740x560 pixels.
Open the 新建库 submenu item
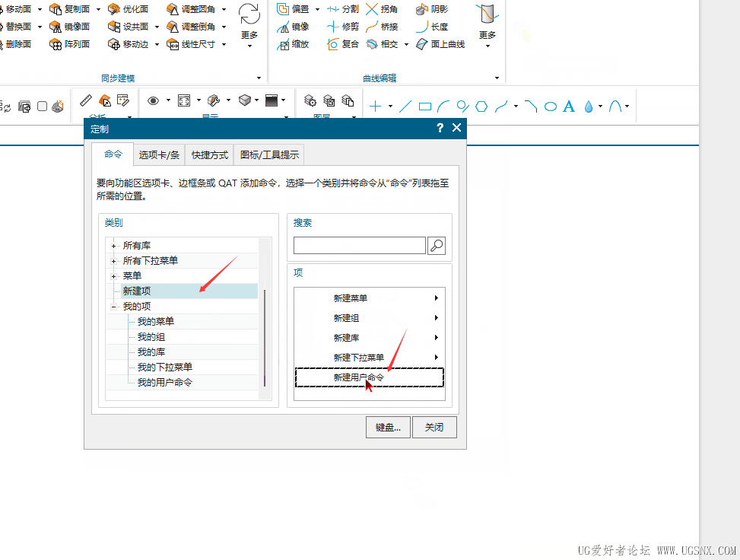point(370,338)
